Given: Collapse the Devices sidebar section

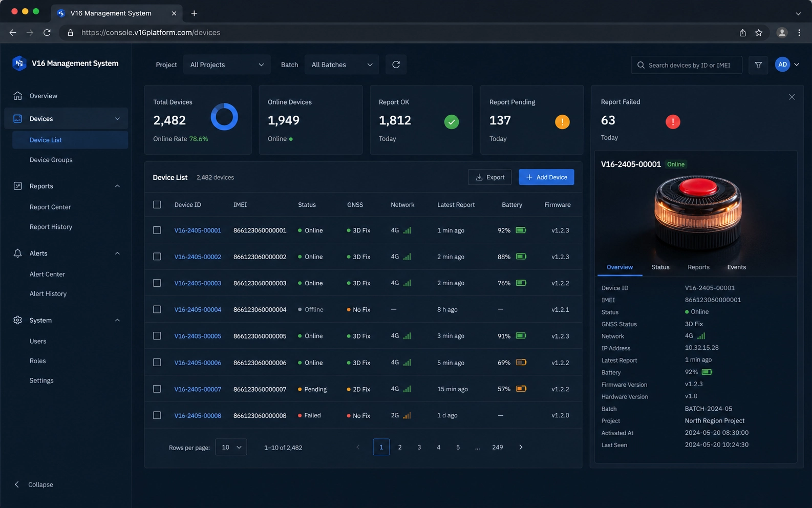Looking at the screenshot, I should click(x=117, y=119).
